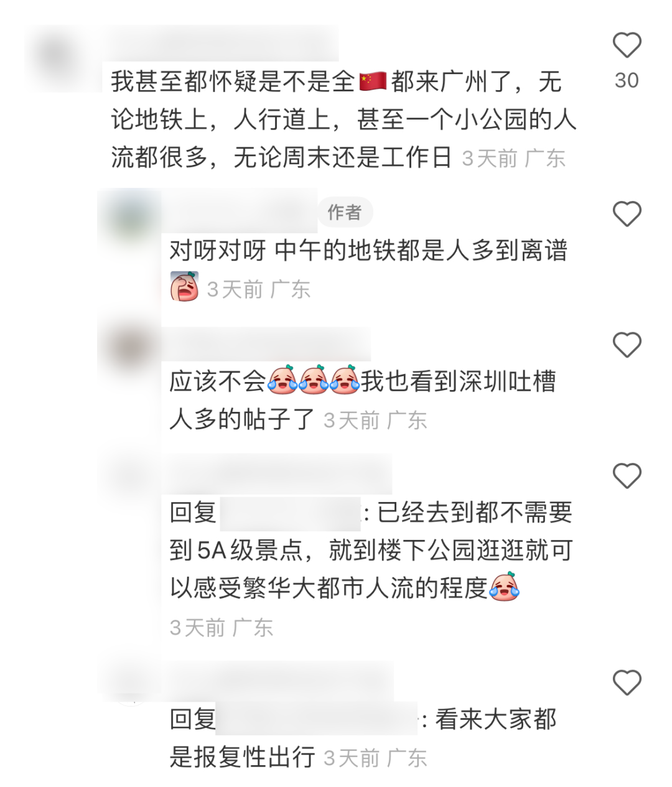Like the reply mentioning 5A级景点

[627, 476]
